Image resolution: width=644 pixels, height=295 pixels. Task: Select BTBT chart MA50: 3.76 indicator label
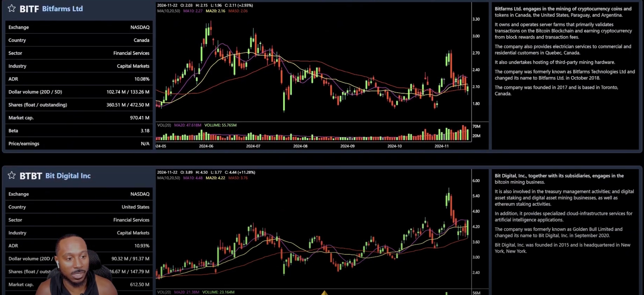238,178
